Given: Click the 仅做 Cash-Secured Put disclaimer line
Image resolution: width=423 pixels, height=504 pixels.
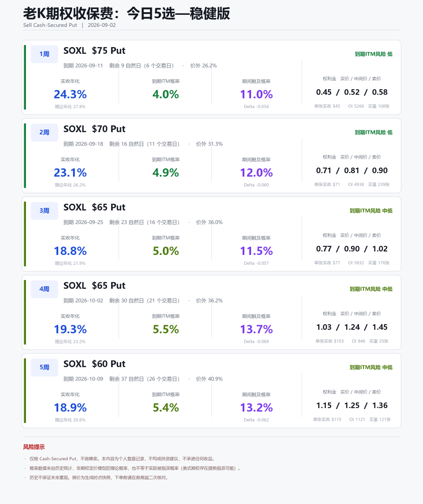Looking at the screenshot, I should (x=122, y=459).
